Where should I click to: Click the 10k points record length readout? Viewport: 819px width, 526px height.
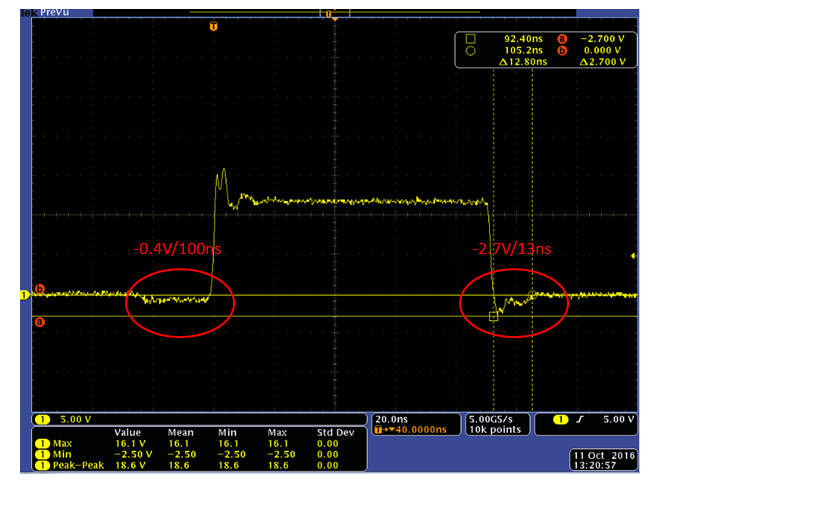click(495, 430)
